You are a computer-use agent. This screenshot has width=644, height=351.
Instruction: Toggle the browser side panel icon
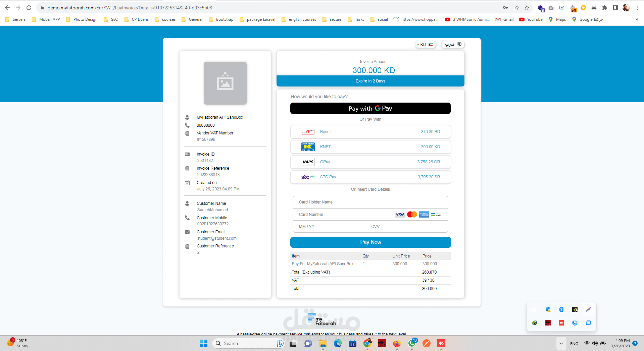tap(615, 8)
